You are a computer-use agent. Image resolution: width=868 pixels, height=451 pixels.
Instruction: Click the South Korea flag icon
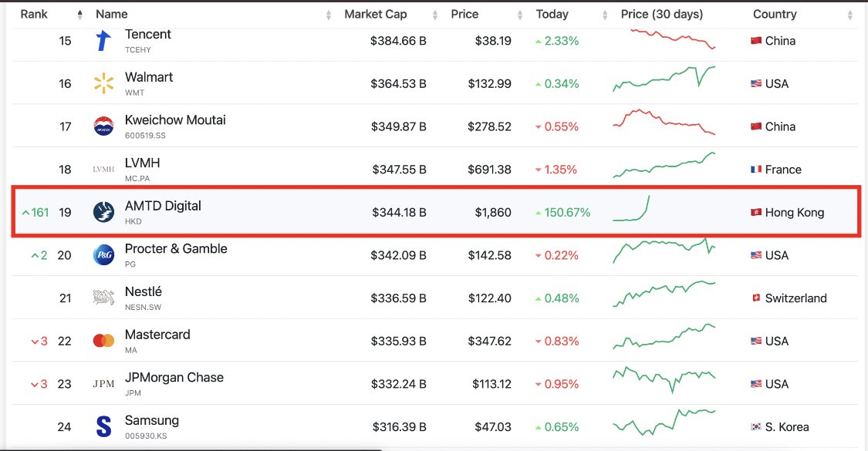click(x=755, y=426)
